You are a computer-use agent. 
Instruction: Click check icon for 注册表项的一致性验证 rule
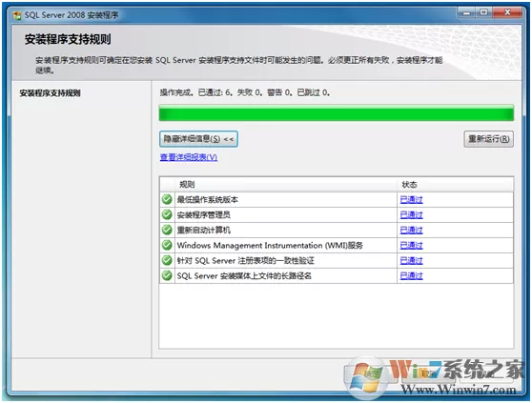167,260
